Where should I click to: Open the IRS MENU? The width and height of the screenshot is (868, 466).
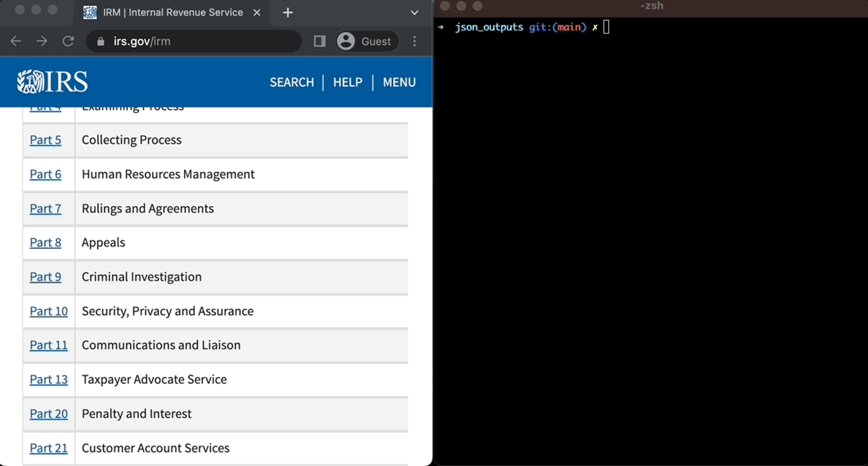tap(399, 82)
